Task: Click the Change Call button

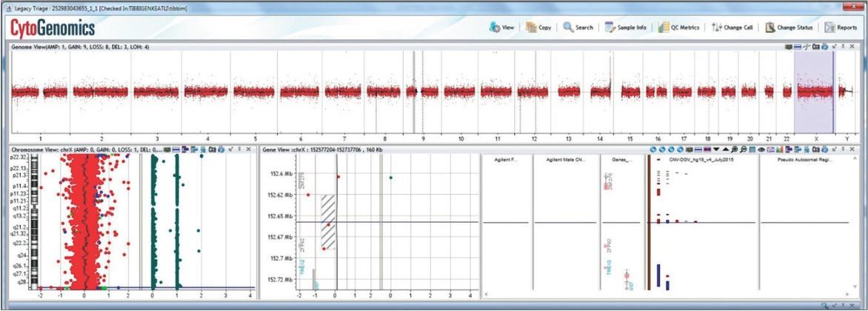Action: tap(732, 27)
